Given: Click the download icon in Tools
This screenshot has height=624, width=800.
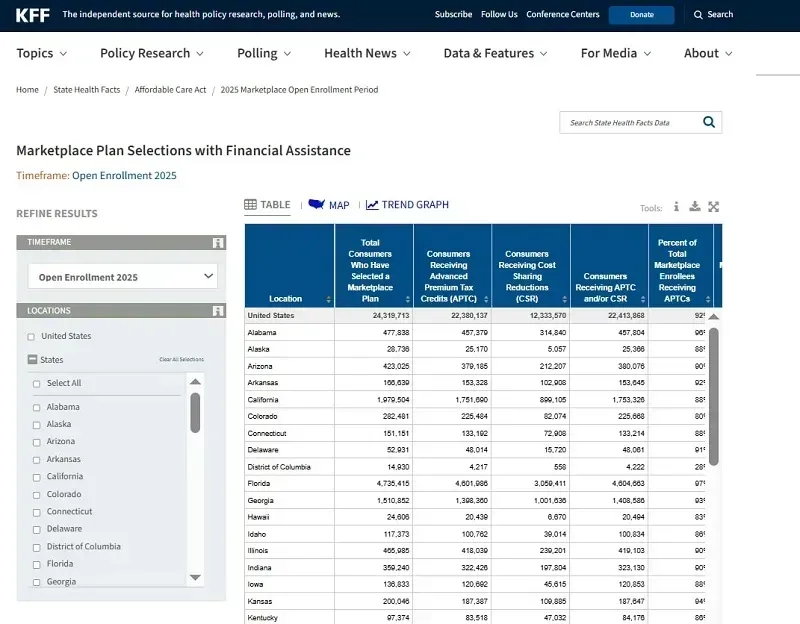Looking at the screenshot, I should click(x=695, y=207).
